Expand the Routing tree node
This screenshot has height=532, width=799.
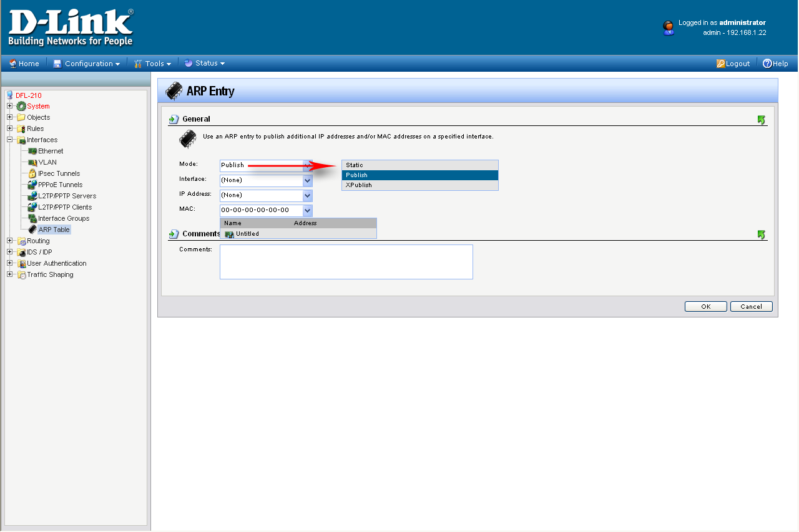9,241
